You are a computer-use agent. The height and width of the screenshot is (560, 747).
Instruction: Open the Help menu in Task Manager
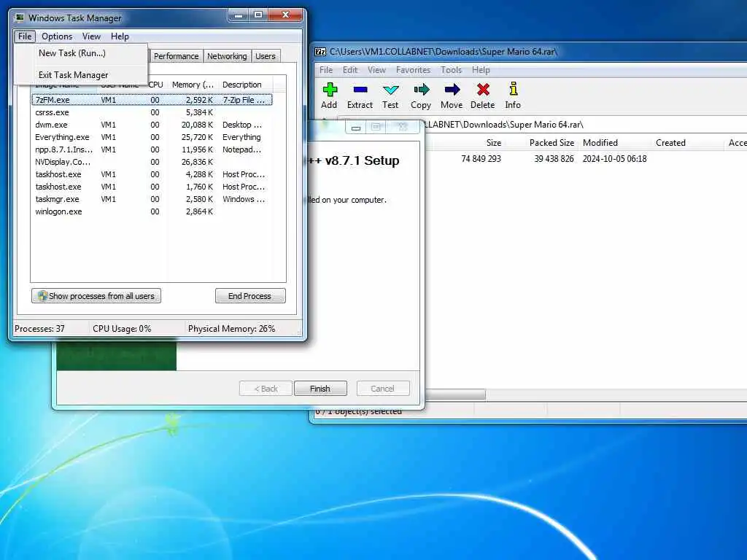coord(120,36)
